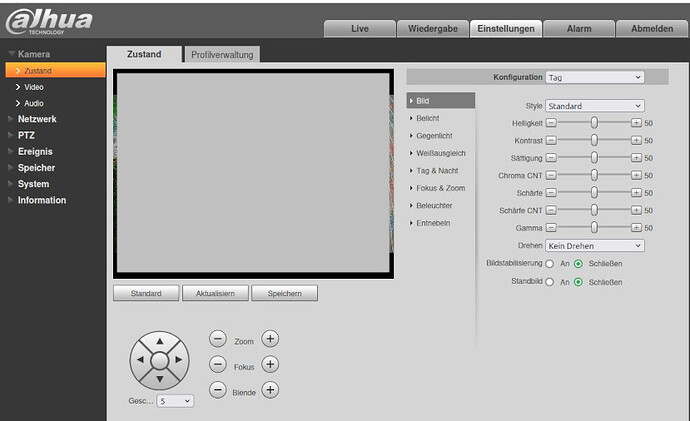
Task: Click the Zoom minus button
Action: [218, 340]
